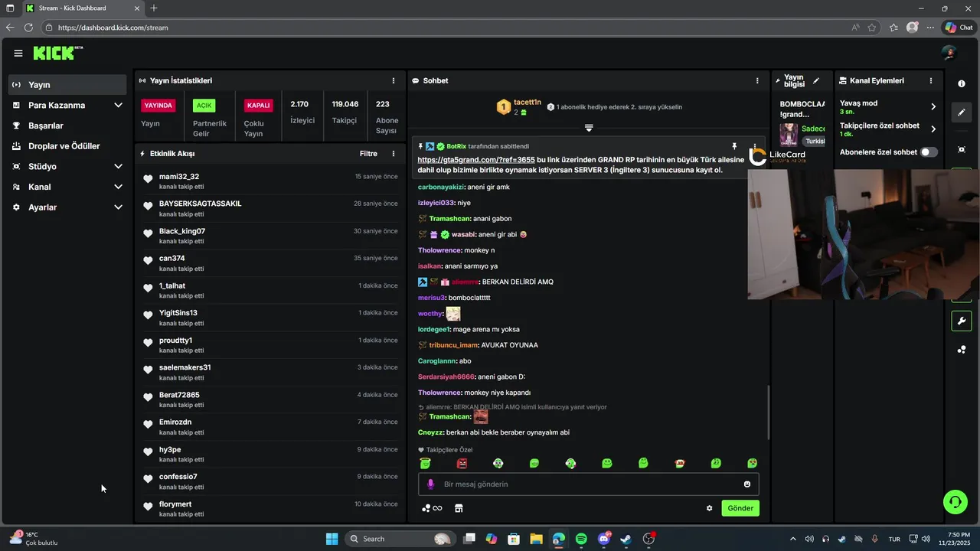
Task: Select the mami32_32 follow event
Action: coord(269,181)
